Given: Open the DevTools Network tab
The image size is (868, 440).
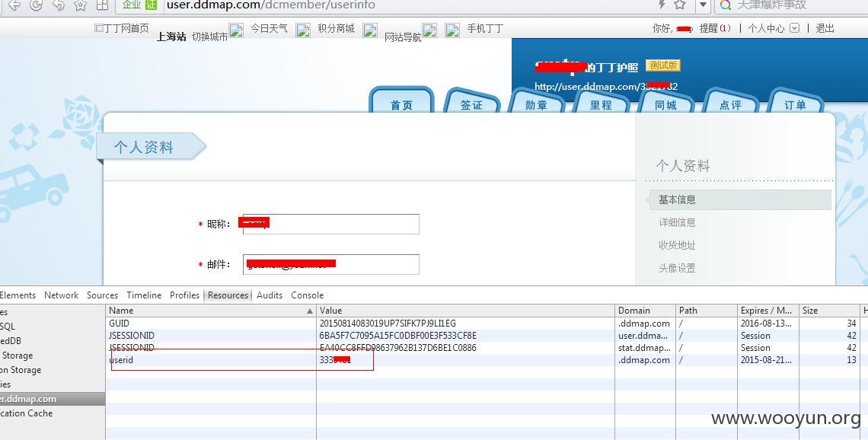Looking at the screenshot, I should click(x=62, y=295).
